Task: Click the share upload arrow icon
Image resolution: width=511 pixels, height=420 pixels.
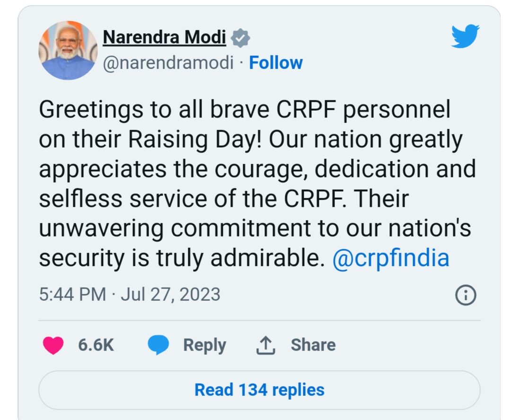Action: 265,346
